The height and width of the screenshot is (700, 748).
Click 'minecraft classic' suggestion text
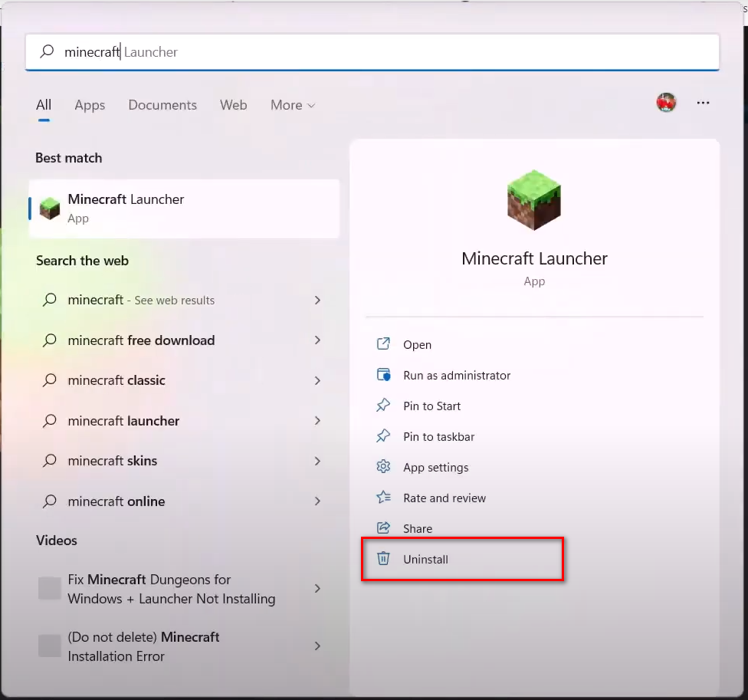[x=116, y=380]
